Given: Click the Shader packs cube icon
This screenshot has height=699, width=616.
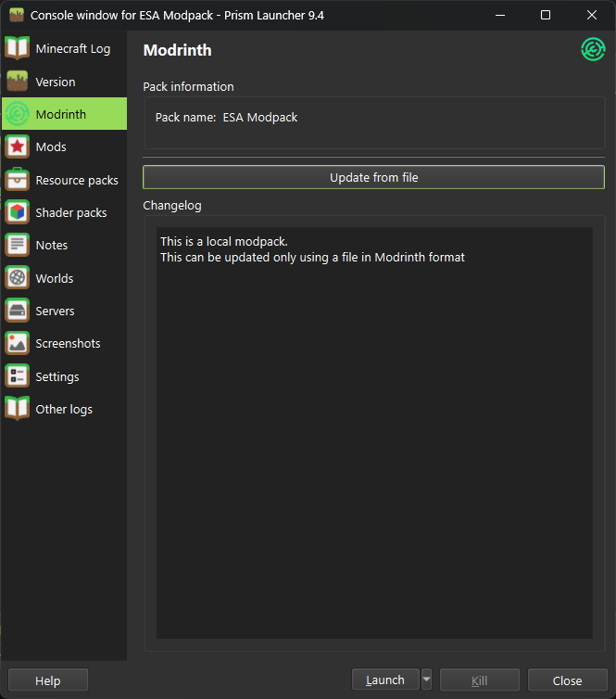Looking at the screenshot, I should (18, 212).
